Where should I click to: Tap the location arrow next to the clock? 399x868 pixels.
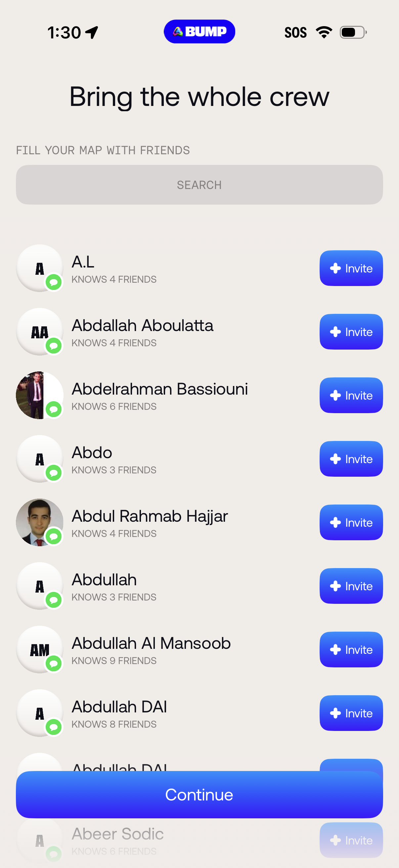click(x=92, y=31)
